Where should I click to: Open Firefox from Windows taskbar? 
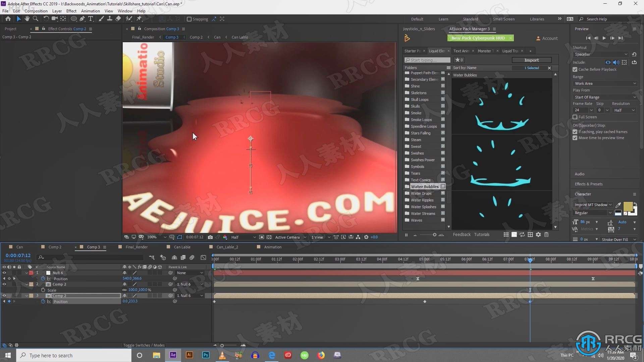321,355
